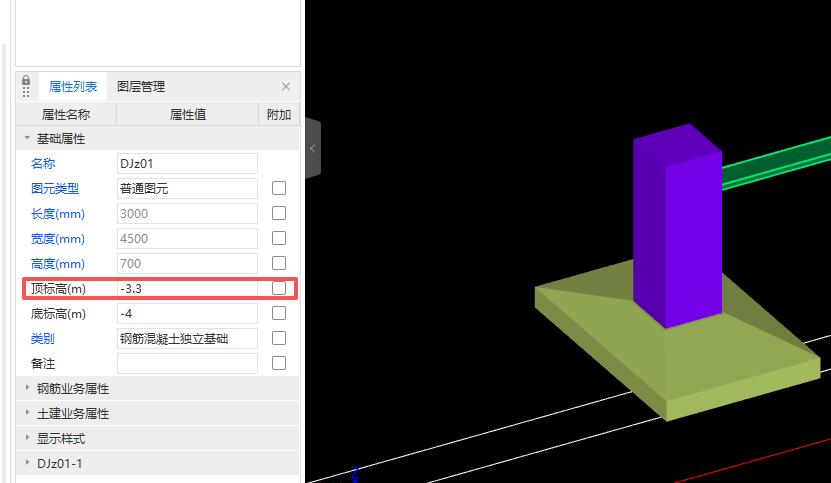This screenshot has height=483, width=831.
Task: Toggle the 备注 attach checkbox
Action: pyautogui.click(x=279, y=363)
